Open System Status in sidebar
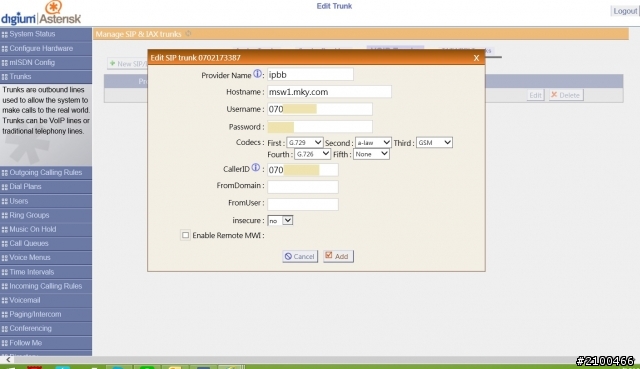 (46, 34)
